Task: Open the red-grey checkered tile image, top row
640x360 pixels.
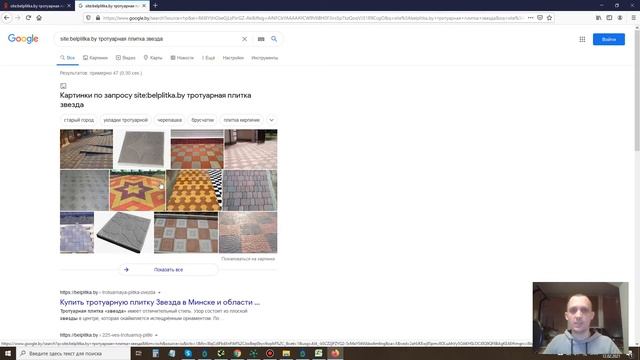Action: tap(197, 149)
